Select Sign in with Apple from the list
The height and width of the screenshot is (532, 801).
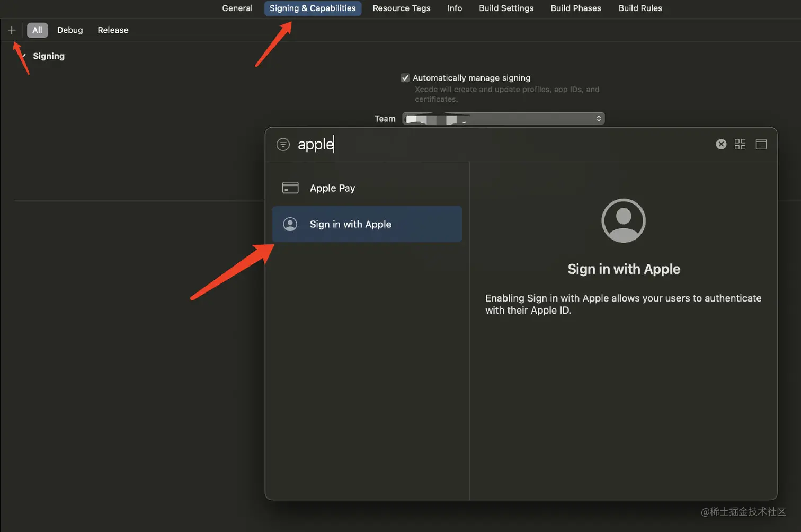click(x=351, y=224)
